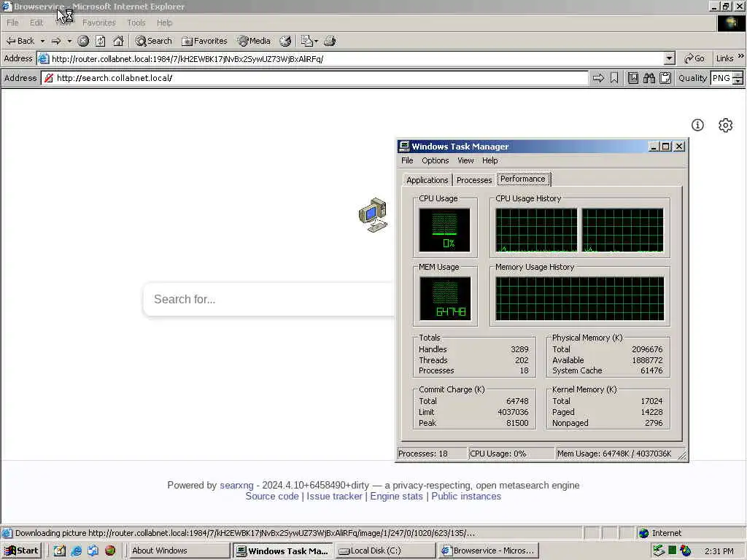Open the Public instances link

tap(466, 496)
